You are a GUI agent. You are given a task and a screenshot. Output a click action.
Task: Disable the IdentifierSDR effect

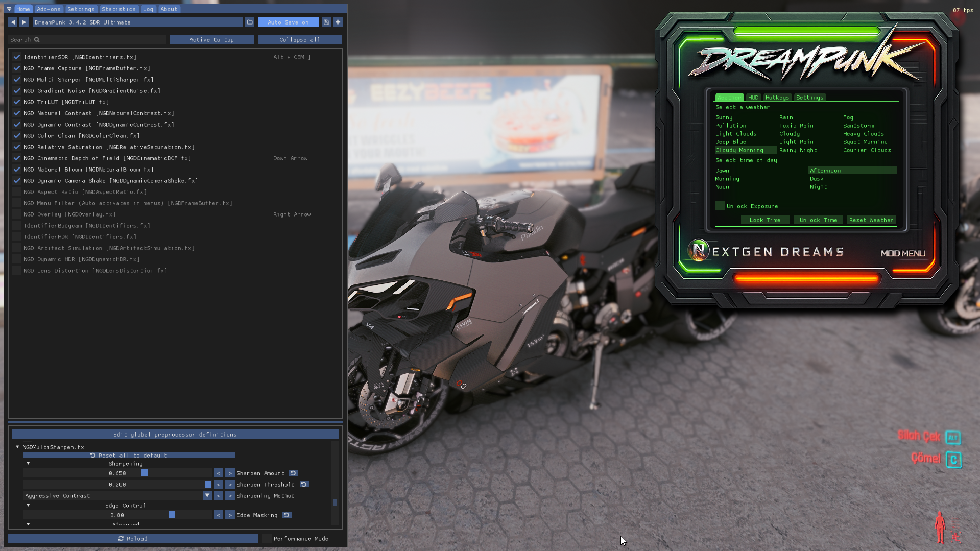(x=17, y=57)
